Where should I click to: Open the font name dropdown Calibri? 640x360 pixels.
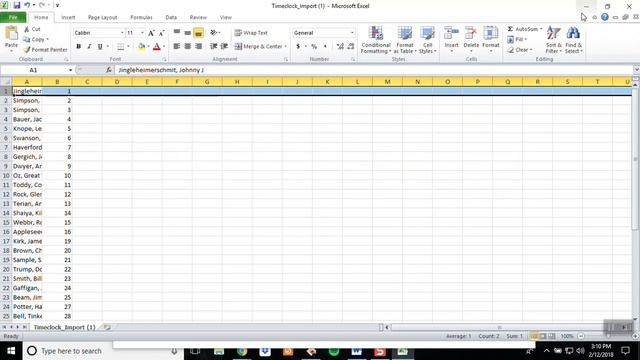pyautogui.click(x=122, y=33)
